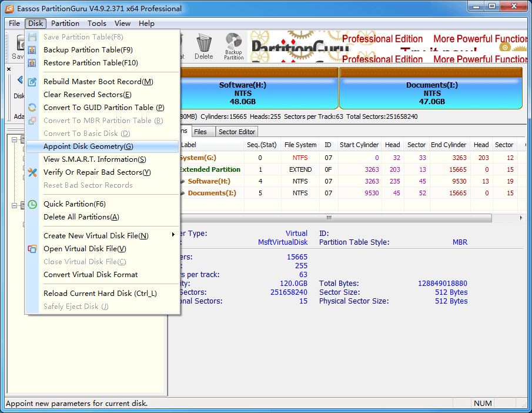Image resolution: width=532 pixels, height=413 pixels.
Task: Click the Verify Or Repair Bad Sectors icon
Action: [32, 172]
